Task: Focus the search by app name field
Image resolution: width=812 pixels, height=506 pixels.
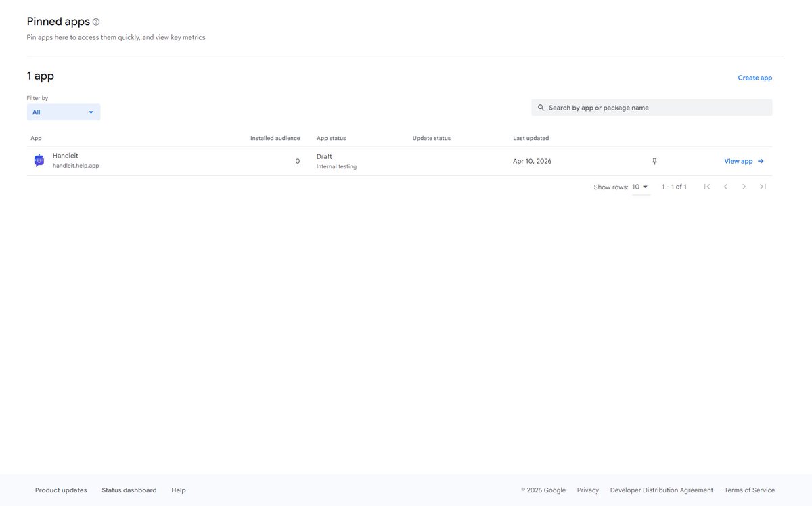Action: (x=652, y=108)
